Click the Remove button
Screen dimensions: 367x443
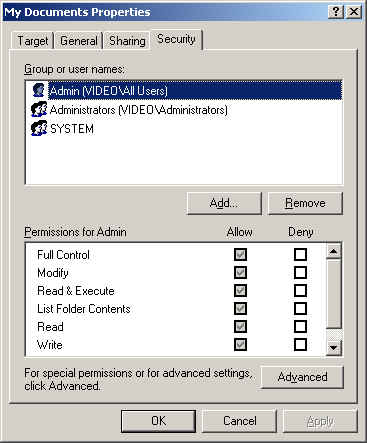coord(305,203)
